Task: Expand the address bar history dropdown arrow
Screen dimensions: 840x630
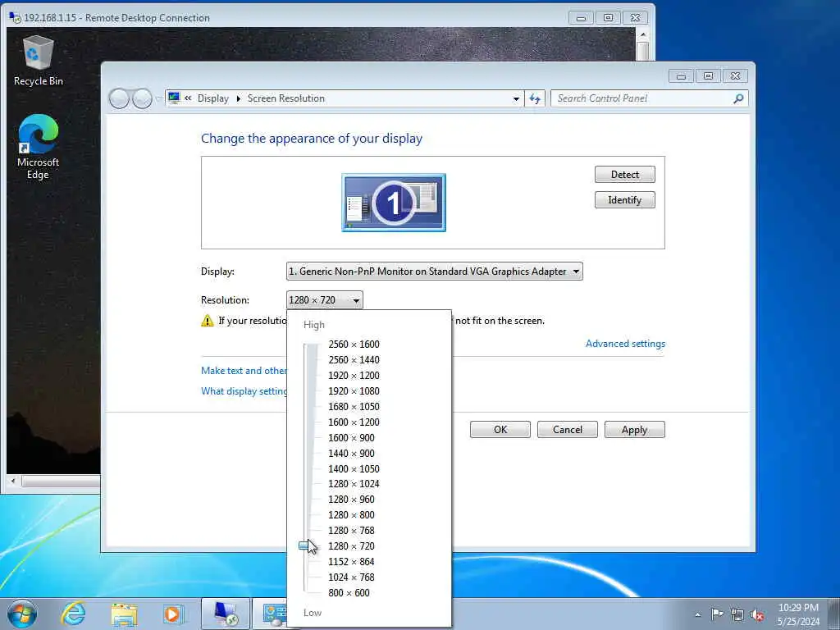Action: click(515, 98)
